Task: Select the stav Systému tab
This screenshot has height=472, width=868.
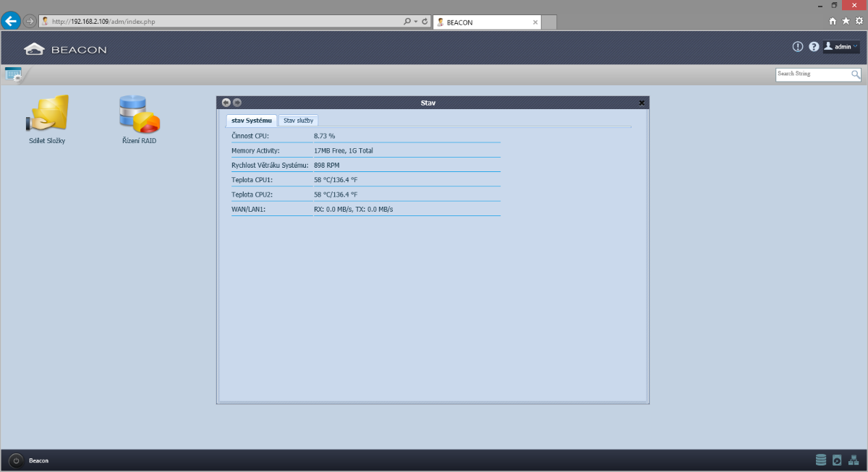Action: tap(252, 121)
